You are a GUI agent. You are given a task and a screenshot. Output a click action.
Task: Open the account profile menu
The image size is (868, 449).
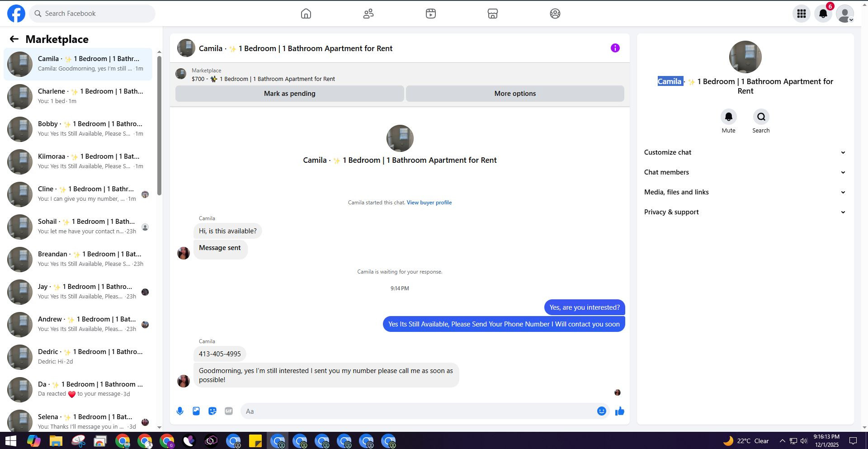(845, 14)
